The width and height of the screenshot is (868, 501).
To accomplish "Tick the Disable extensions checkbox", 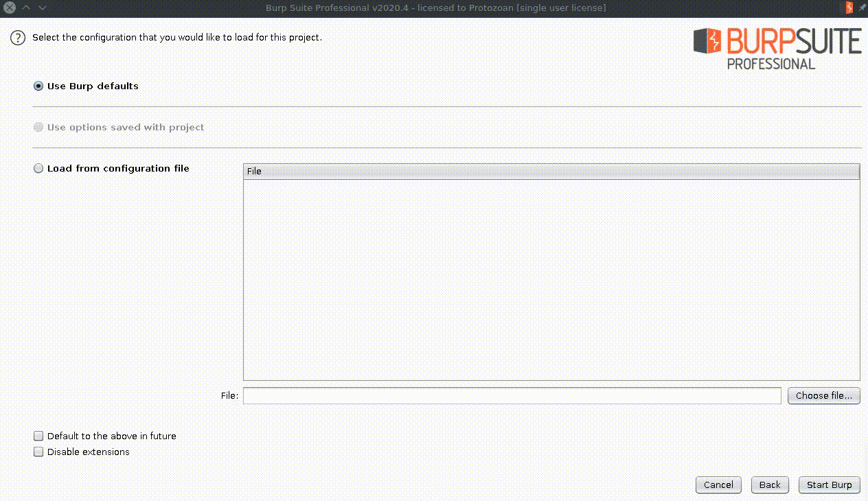I will point(38,452).
